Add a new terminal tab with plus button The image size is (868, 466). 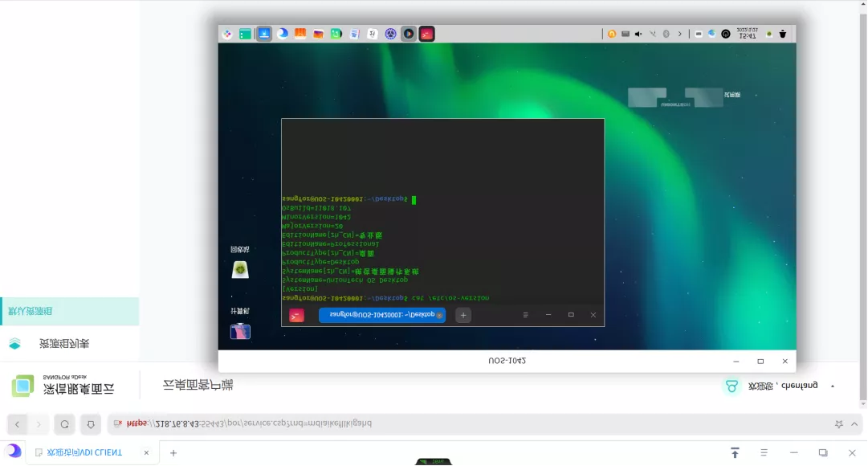[x=463, y=315]
